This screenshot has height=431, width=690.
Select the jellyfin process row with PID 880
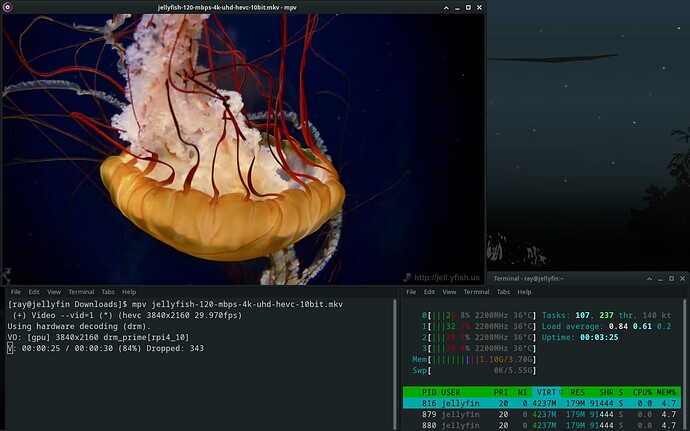point(542,425)
